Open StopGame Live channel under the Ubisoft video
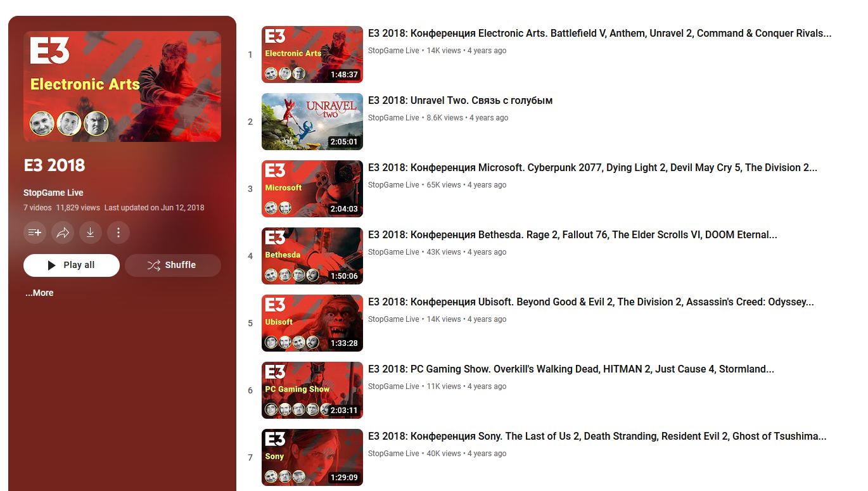The width and height of the screenshot is (868, 491). coord(393,319)
